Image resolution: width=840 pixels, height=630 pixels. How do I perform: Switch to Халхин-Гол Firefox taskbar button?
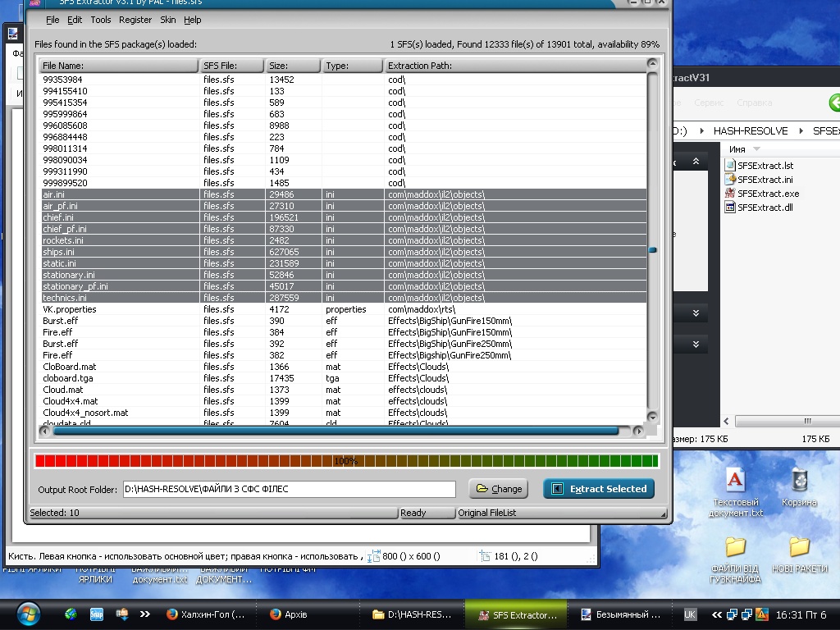point(205,614)
